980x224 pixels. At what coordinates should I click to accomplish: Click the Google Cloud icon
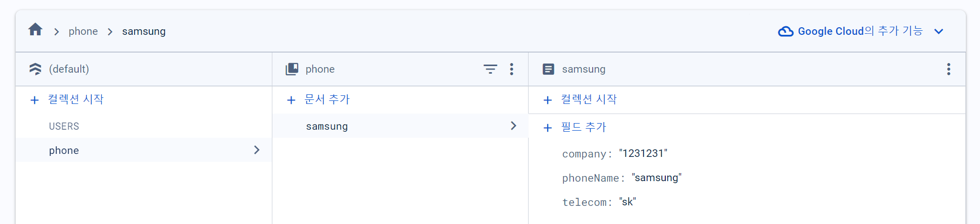786,31
